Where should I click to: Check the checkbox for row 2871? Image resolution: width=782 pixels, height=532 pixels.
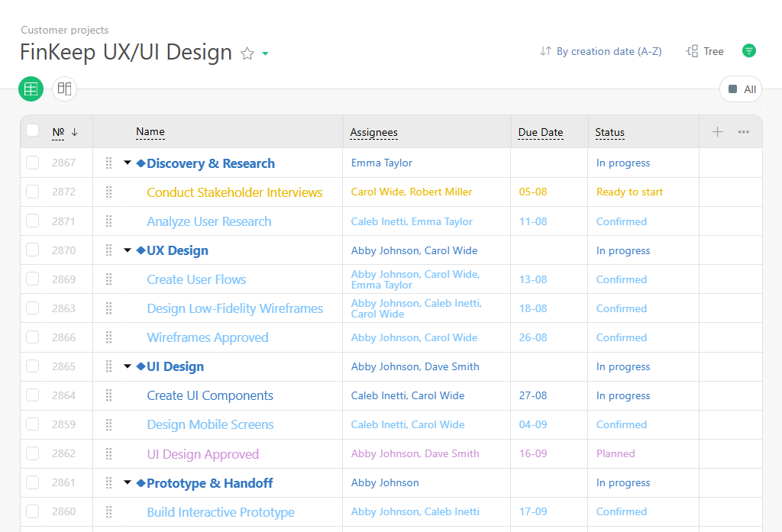32,221
